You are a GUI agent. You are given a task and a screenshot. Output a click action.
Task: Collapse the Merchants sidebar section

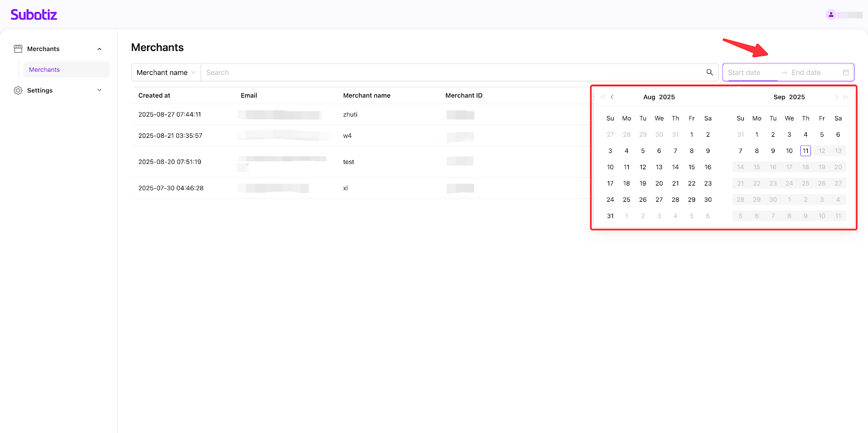[x=99, y=49]
